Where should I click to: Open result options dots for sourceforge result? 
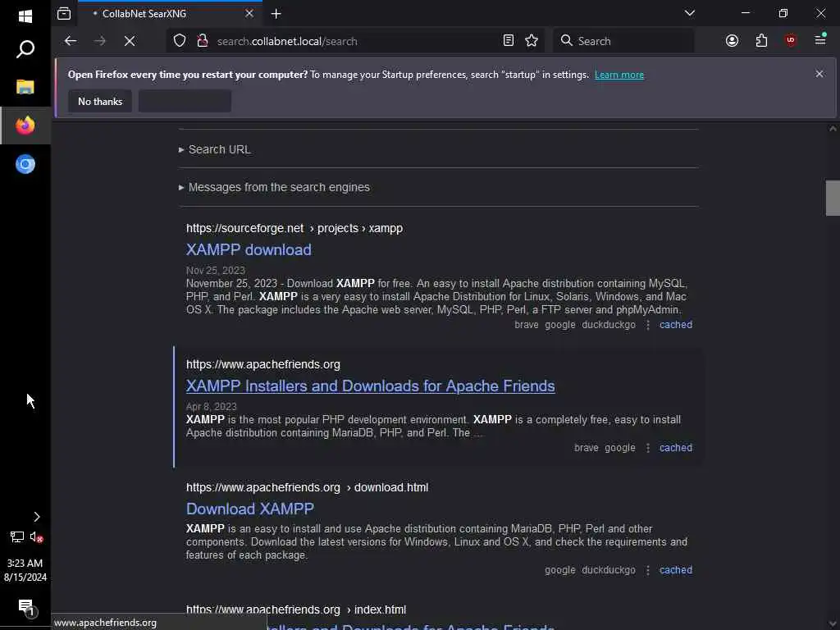point(648,325)
